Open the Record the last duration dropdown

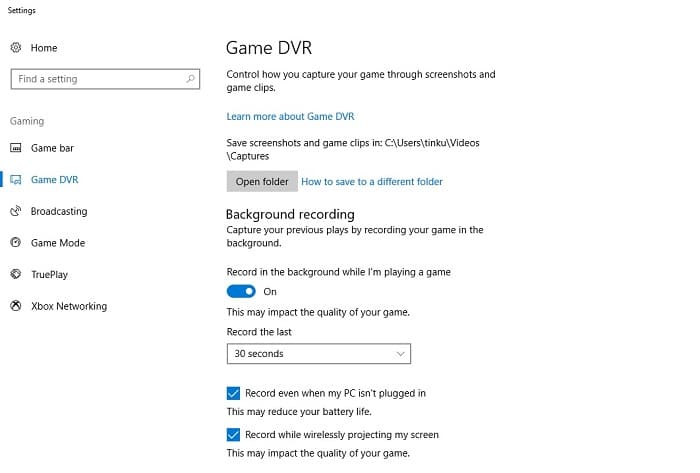point(319,353)
